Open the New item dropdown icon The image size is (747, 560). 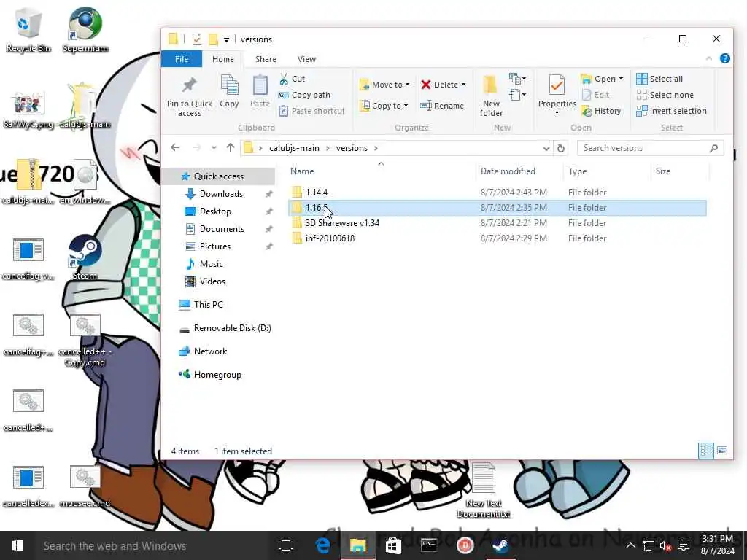point(517,78)
